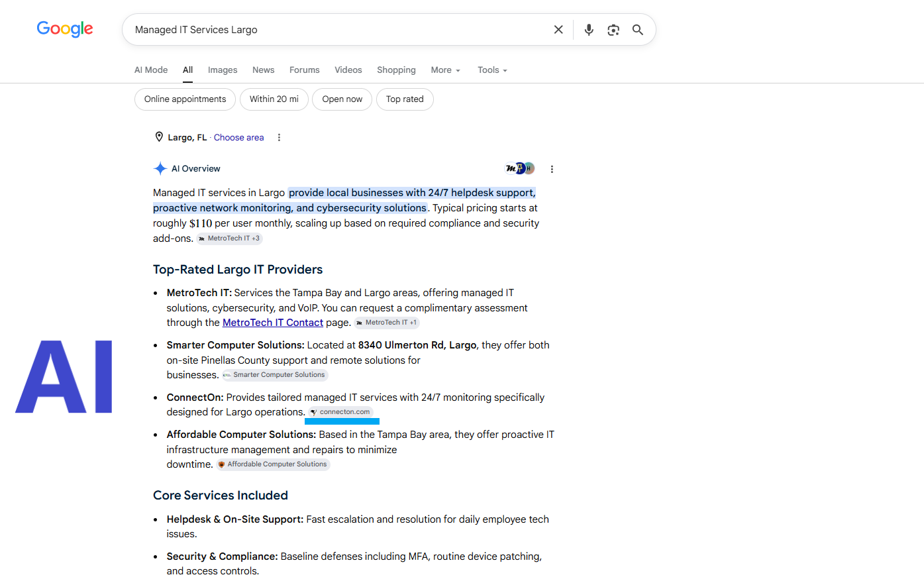Screen dimensions: 924x581
Task: Open MetroTech IT +3 source chip
Action: (x=229, y=238)
